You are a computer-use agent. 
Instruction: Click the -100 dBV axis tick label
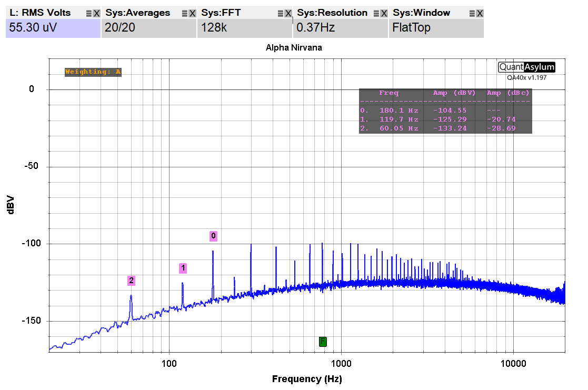click(x=31, y=243)
